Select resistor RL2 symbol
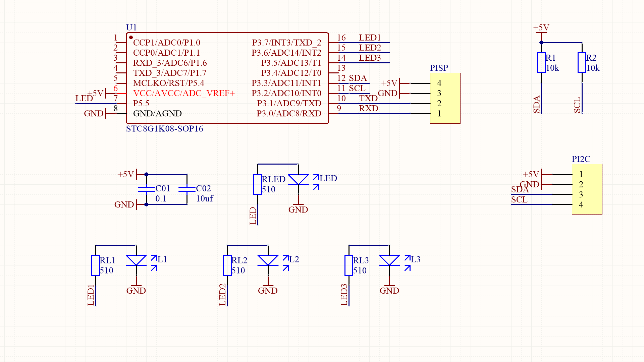The height and width of the screenshot is (362, 644). [x=227, y=265]
